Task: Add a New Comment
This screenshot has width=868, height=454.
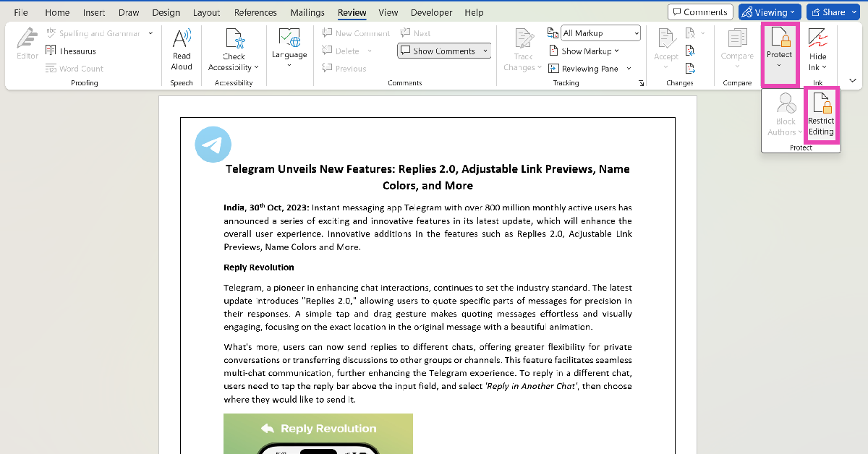Action: click(x=356, y=33)
